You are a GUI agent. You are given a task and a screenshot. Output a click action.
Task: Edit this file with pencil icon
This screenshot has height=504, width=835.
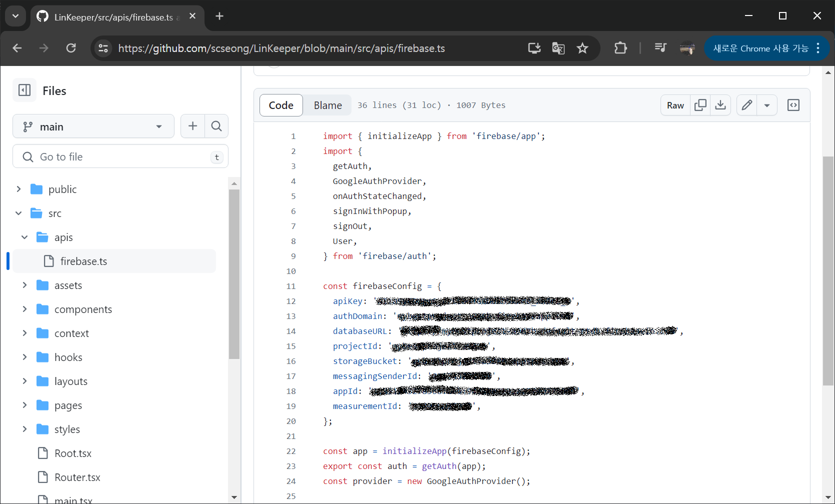[x=747, y=105]
